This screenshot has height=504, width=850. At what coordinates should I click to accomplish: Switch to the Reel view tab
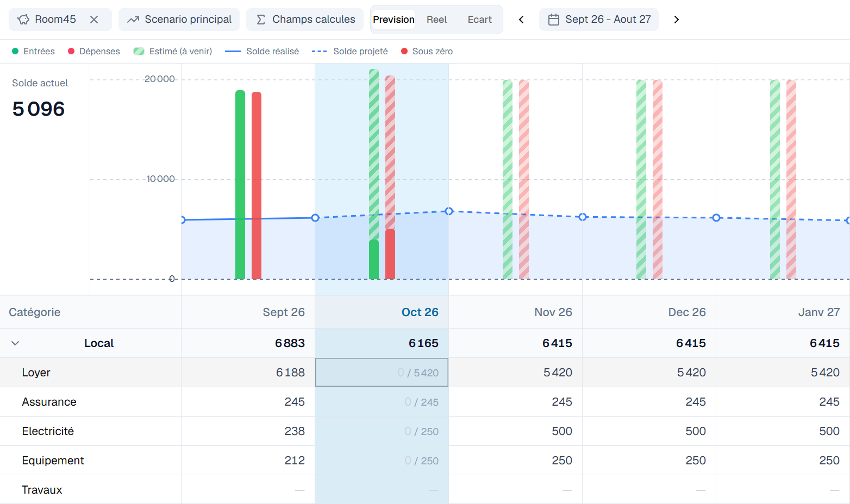pyautogui.click(x=436, y=20)
